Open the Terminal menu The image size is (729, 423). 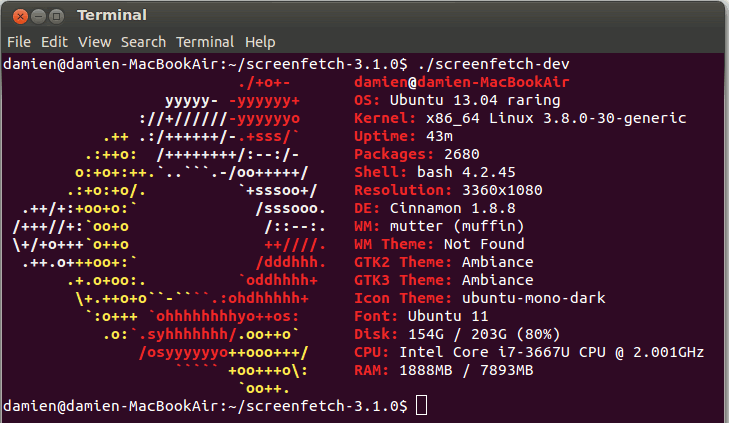click(205, 42)
